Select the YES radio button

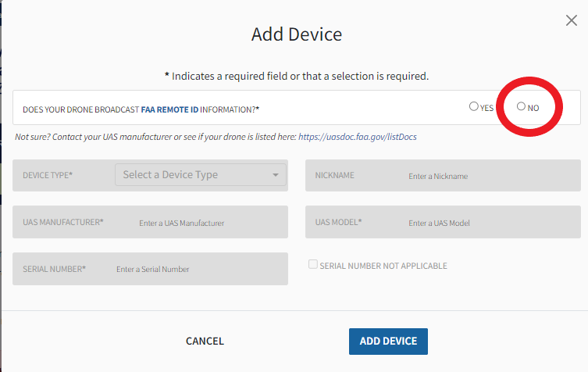coord(474,106)
